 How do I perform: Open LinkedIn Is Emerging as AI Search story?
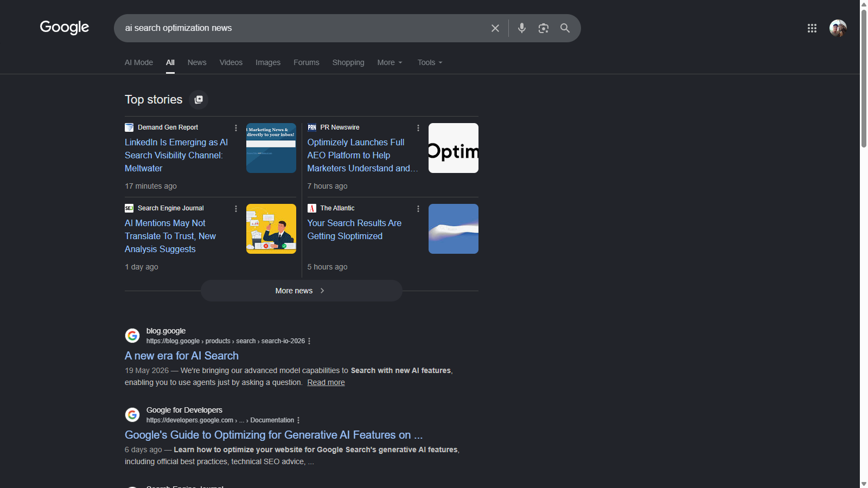pos(176,155)
